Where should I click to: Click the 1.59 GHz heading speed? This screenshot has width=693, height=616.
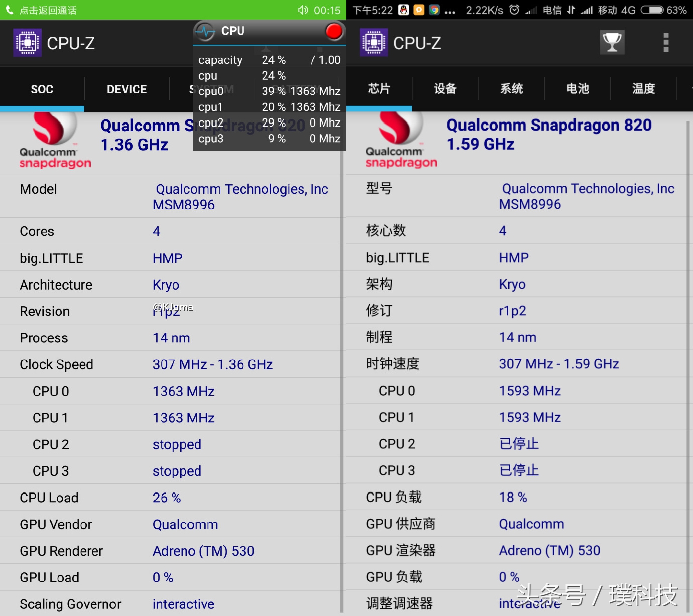pyautogui.click(x=481, y=145)
